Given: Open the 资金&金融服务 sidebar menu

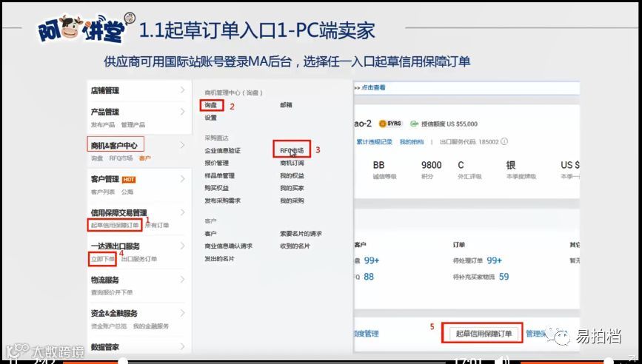Looking at the screenshot, I should point(114,313).
